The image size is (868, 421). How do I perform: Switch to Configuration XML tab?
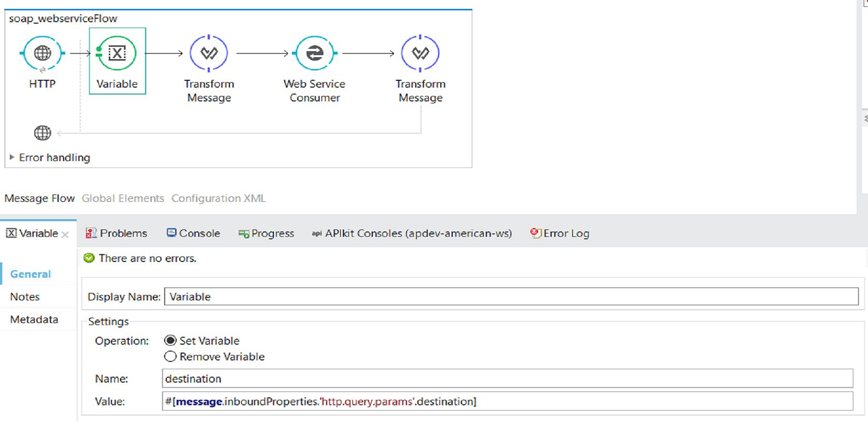[x=219, y=198]
